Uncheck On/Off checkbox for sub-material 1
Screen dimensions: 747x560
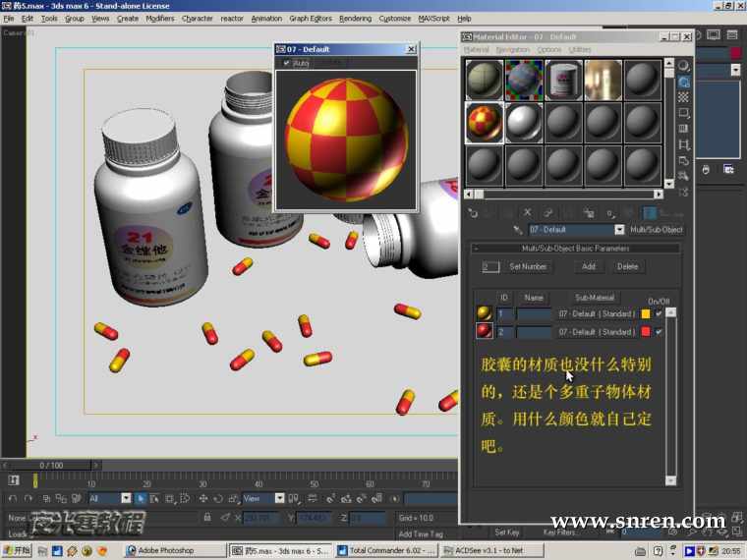pyautogui.click(x=659, y=314)
